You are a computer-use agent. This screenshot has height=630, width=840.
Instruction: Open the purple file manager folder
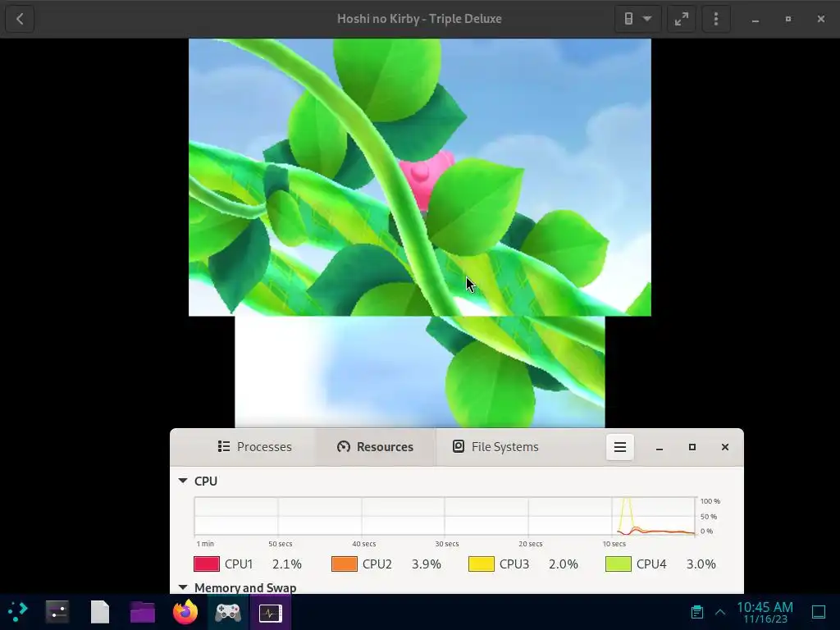(x=142, y=612)
